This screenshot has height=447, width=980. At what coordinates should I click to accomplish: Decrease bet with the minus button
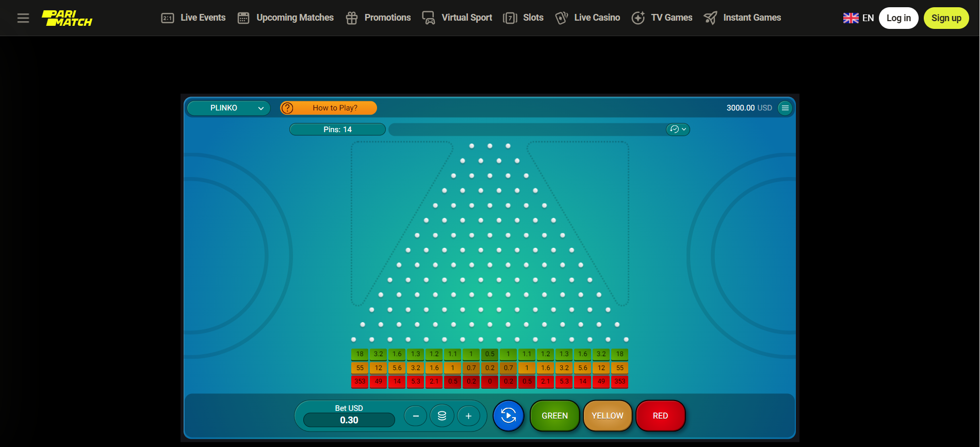(x=416, y=416)
